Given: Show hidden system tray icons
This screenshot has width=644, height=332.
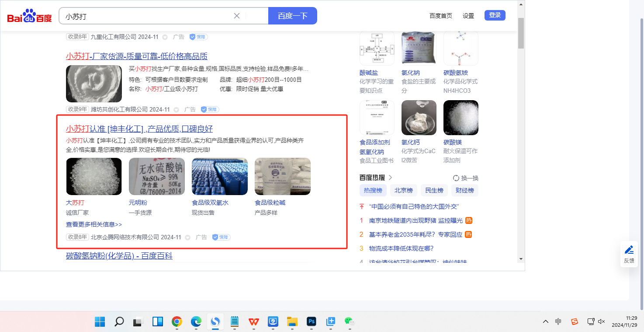Looking at the screenshot, I should click(546, 322).
